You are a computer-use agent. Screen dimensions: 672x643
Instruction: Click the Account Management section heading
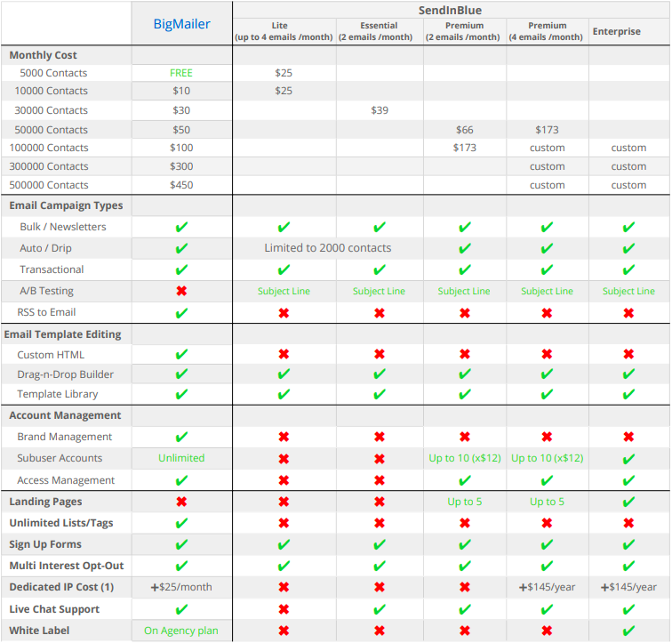[65, 415]
